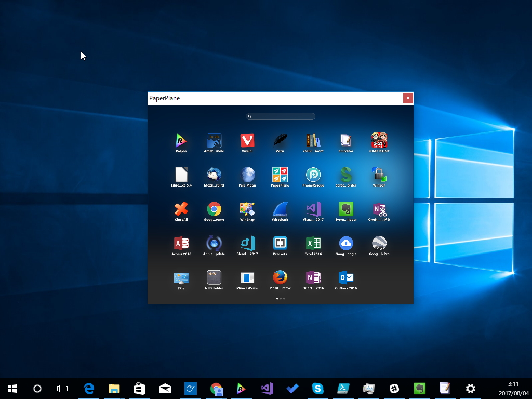
Task: Launch JUMP PAINT app
Action: click(379, 140)
